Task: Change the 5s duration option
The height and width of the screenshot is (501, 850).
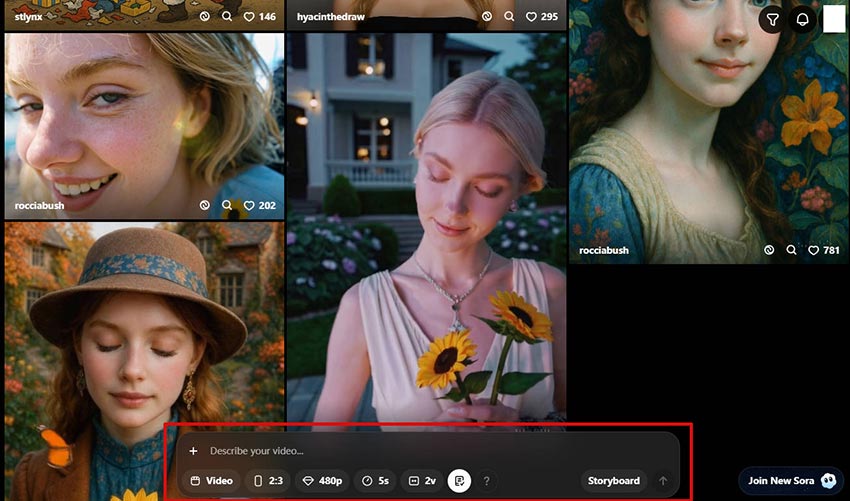Action: pyautogui.click(x=376, y=481)
